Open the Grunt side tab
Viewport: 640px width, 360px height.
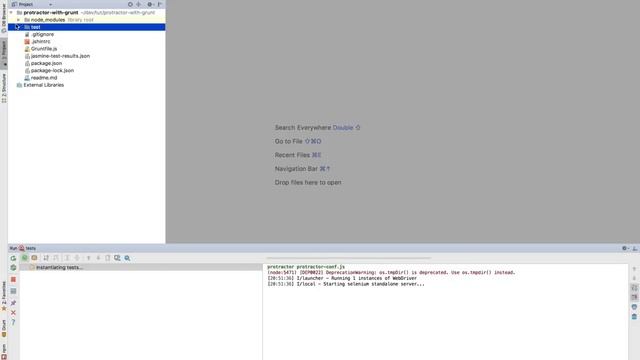pos(4,329)
